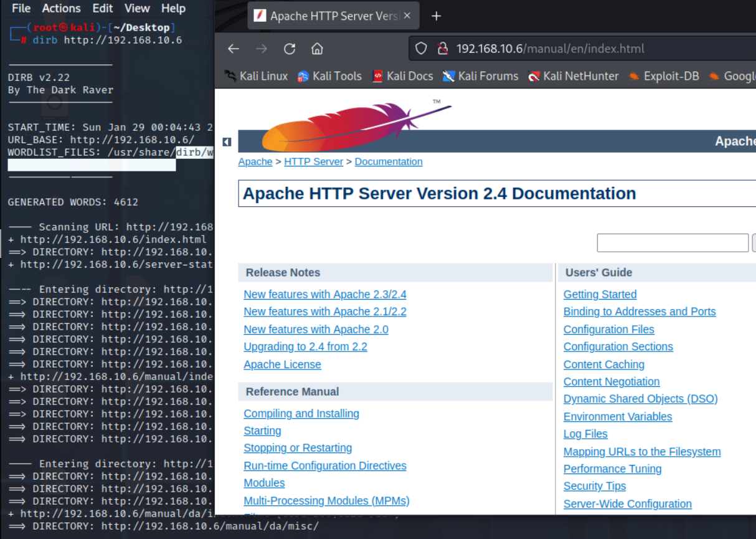756x539 pixels.
Task: Open Kali Linux bookmark
Action: [x=256, y=76]
